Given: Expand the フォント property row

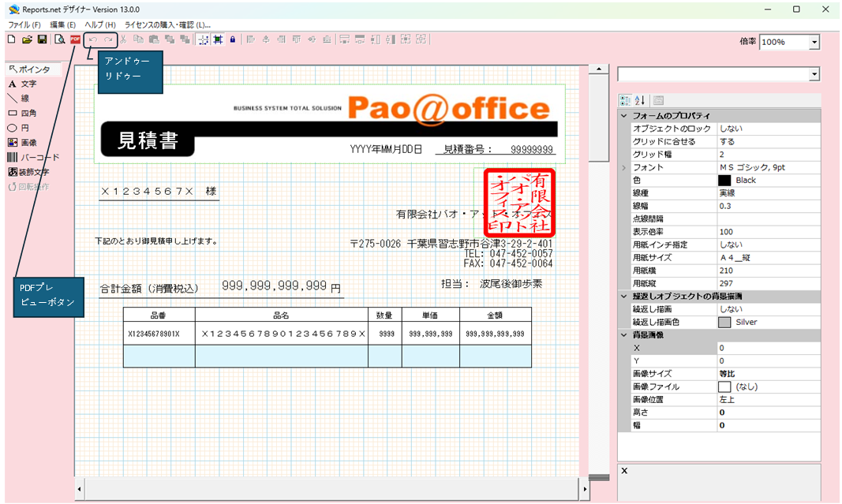Looking at the screenshot, I should [x=623, y=167].
